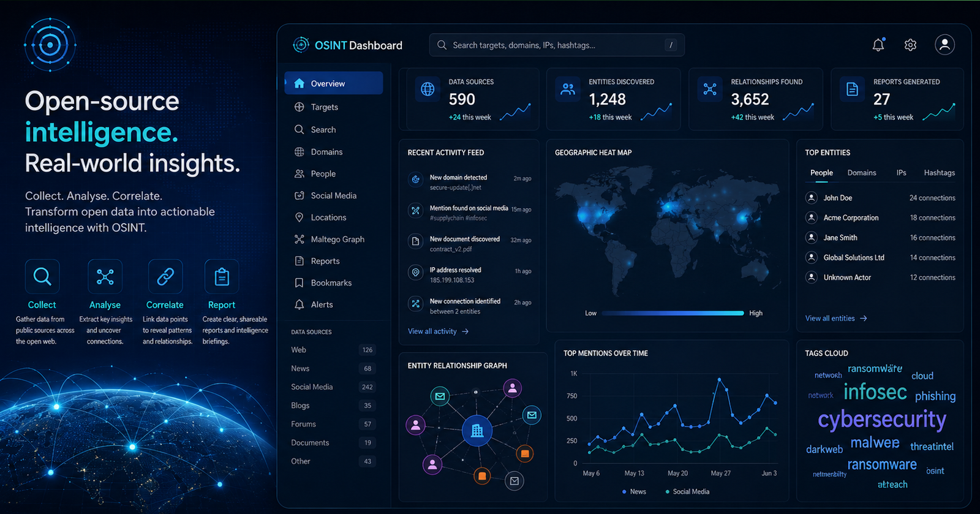Click the Relationships Found network icon
Viewport: 980px width, 514px height.
click(x=710, y=89)
